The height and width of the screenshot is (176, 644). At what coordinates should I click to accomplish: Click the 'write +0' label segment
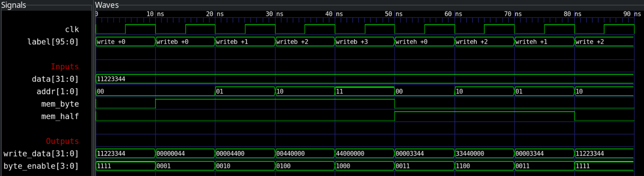[125, 42]
